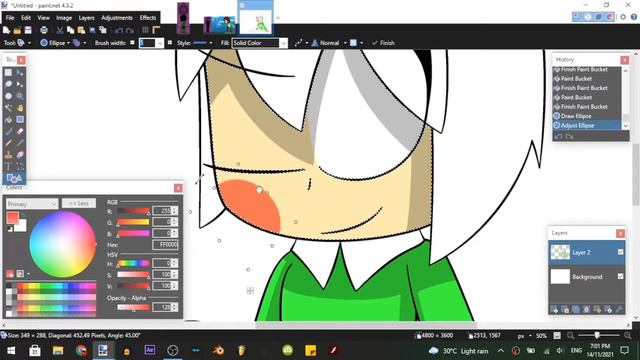Click the Print icon in toolbar

point(44,30)
